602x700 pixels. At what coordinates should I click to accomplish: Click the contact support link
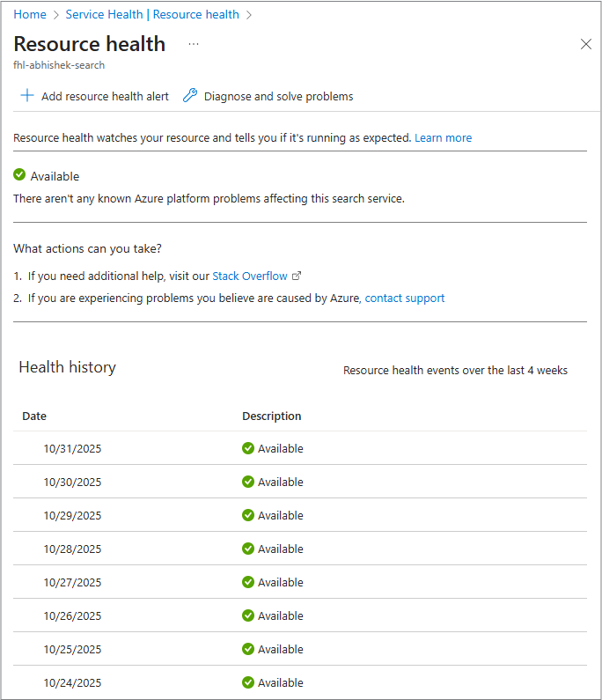[405, 298]
